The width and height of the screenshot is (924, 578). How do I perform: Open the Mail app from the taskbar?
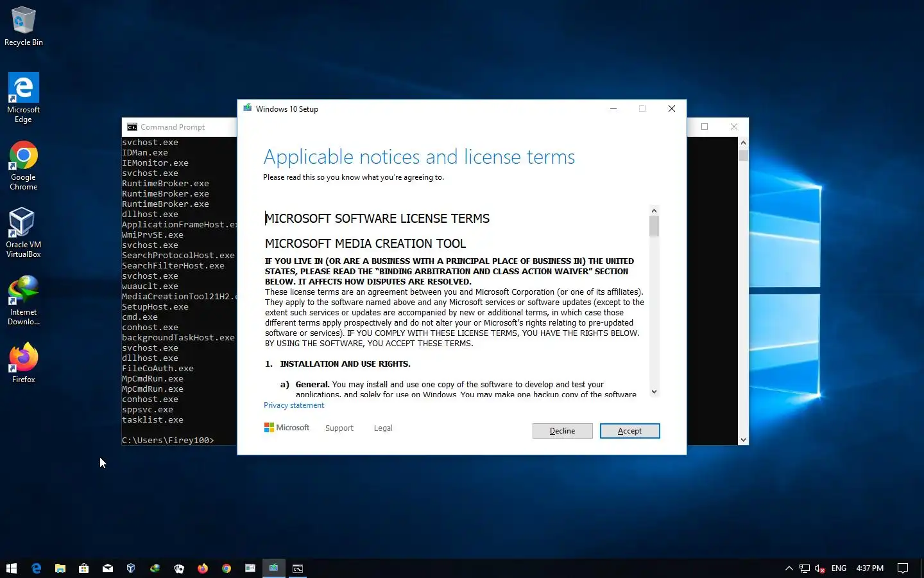pyautogui.click(x=108, y=568)
